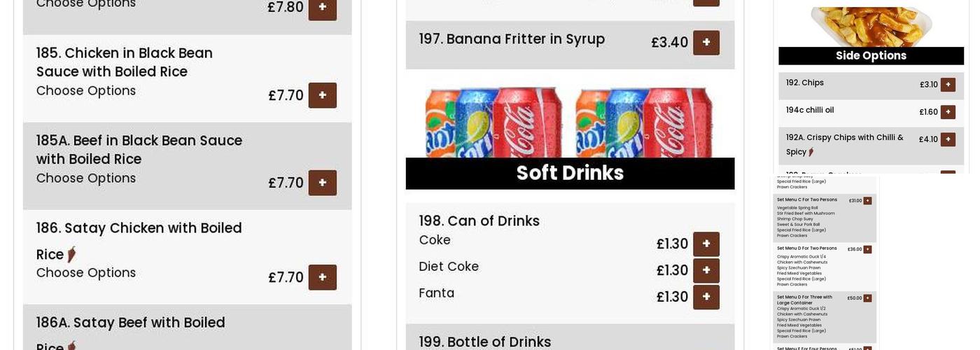Add Banana Fritter in Syrup to basket
The image size is (980, 350).
[706, 43]
